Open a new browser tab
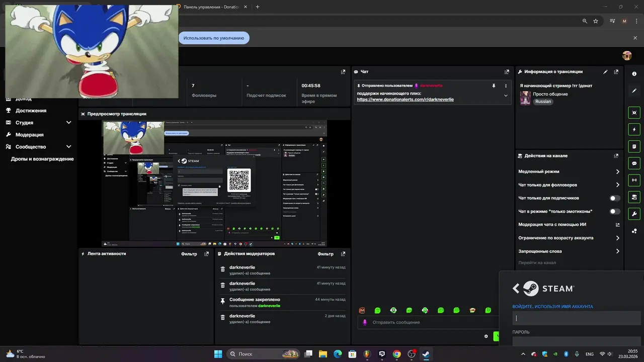644x362 pixels. pos(258,7)
